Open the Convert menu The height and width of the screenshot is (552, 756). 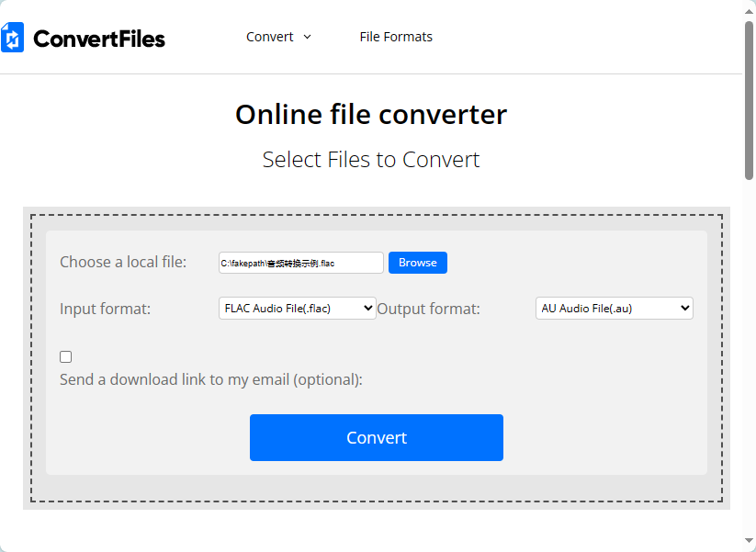269,37
